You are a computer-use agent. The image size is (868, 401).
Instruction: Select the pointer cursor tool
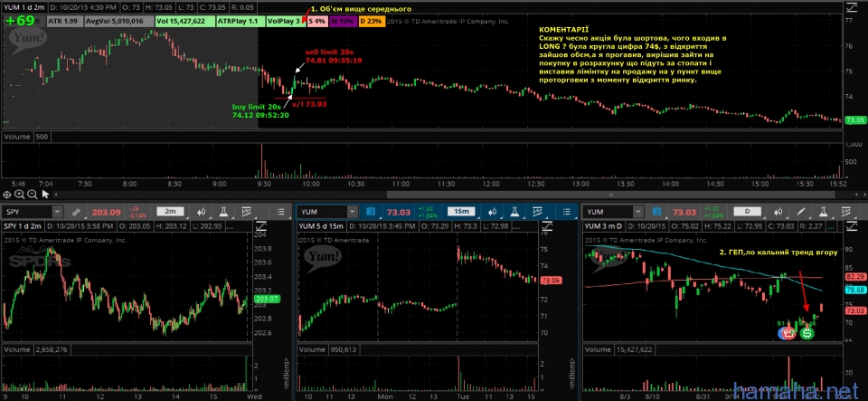coord(45,194)
